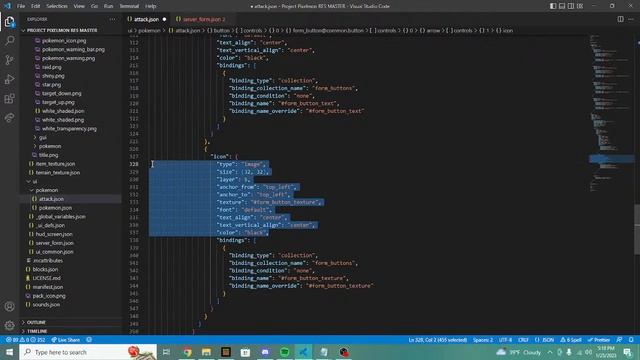Toggle primary side bar layout icon
Viewport: 640px width, 360px height.
click(553, 6)
